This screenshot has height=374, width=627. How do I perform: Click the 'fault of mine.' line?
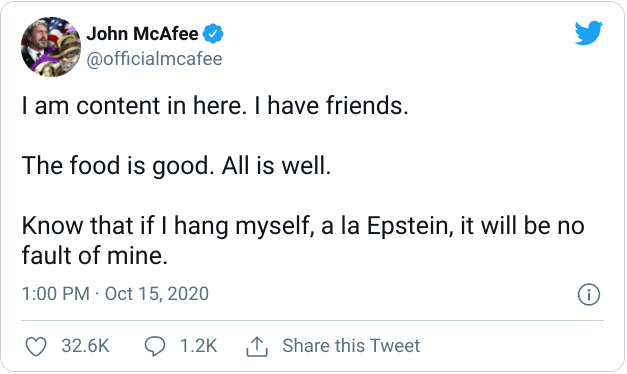click(x=94, y=255)
